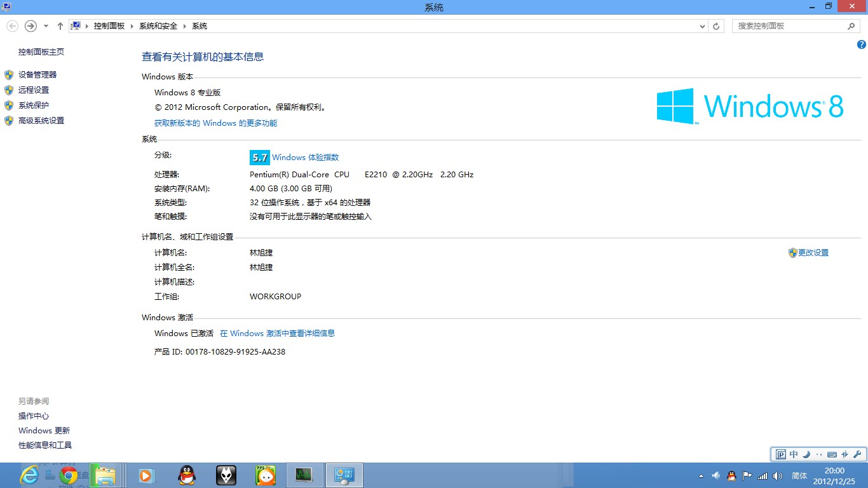This screenshot has width=868, height=488.
Task: Refresh the page with the refresh button
Action: pos(716,26)
